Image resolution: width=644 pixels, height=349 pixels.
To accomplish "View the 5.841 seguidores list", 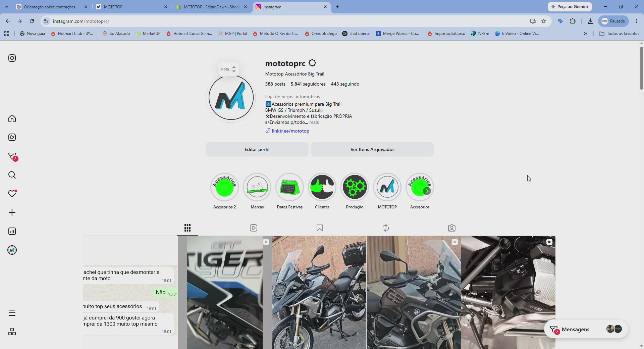I will coord(308,84).
